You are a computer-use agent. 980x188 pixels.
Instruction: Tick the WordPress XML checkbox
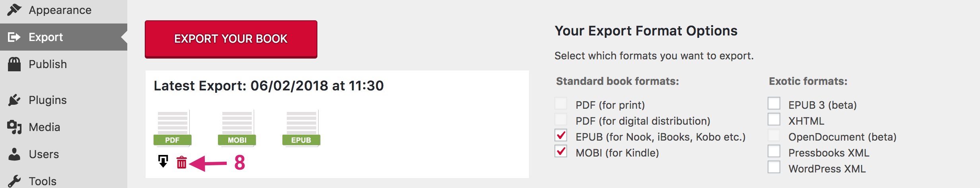click(774, 167)
